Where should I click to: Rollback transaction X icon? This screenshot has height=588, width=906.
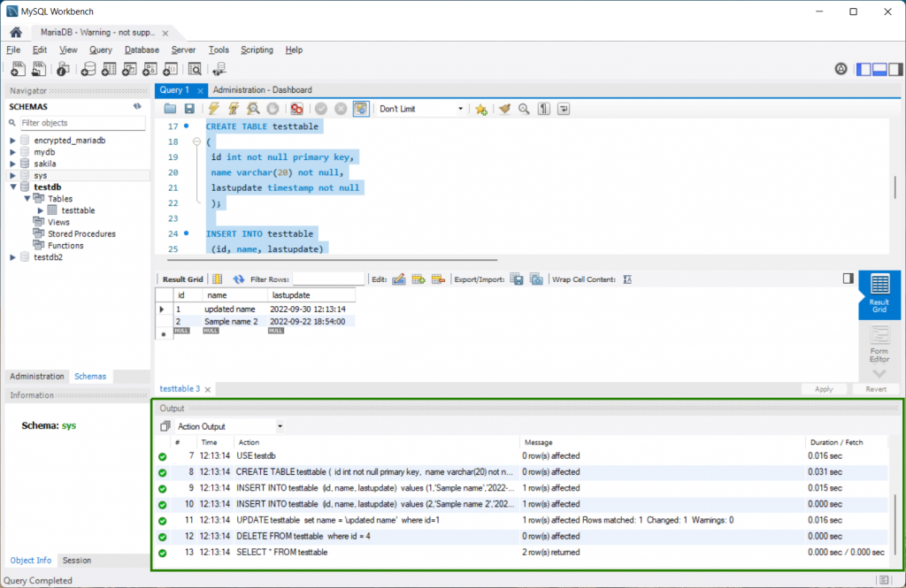341,109
